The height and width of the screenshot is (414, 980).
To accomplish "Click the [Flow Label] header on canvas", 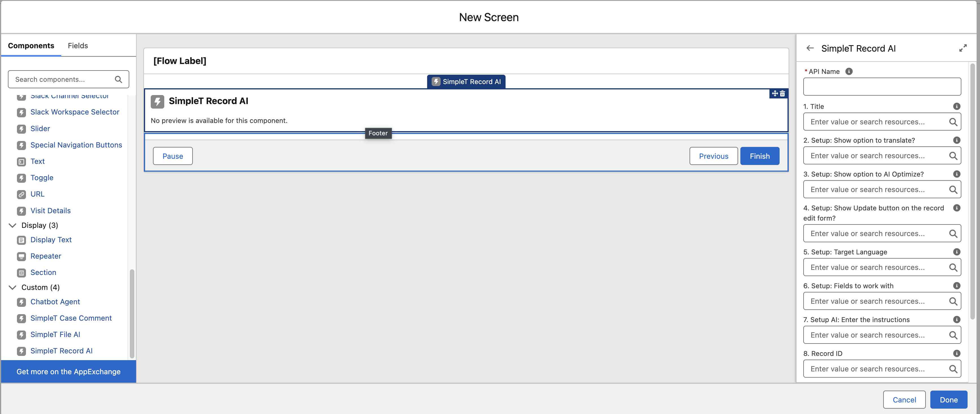I will [x=180, y=61].
